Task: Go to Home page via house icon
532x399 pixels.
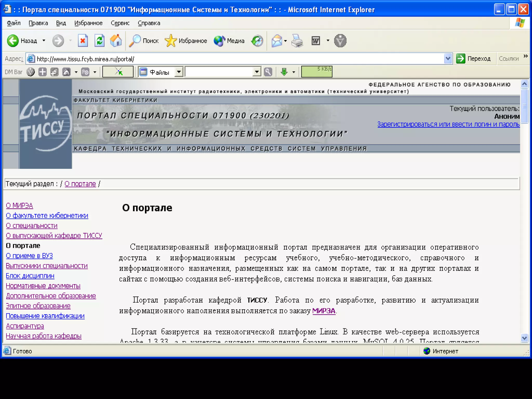Action: pos(116,41)
